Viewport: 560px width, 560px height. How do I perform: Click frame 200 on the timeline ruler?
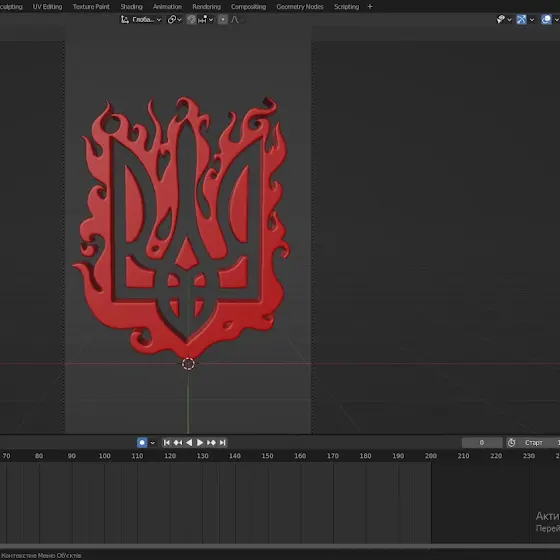pos(431,456)
